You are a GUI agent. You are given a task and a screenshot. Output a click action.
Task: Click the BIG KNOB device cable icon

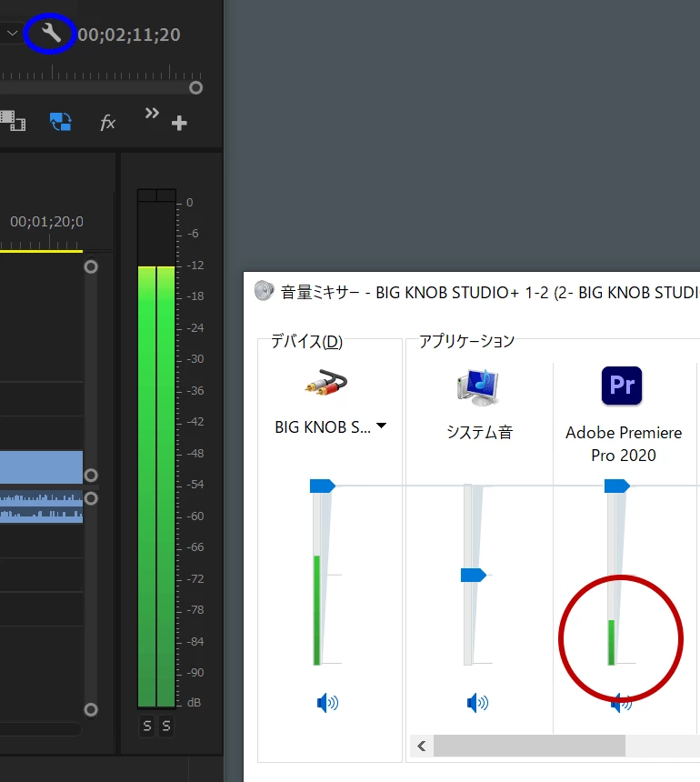tap(326, 384)
